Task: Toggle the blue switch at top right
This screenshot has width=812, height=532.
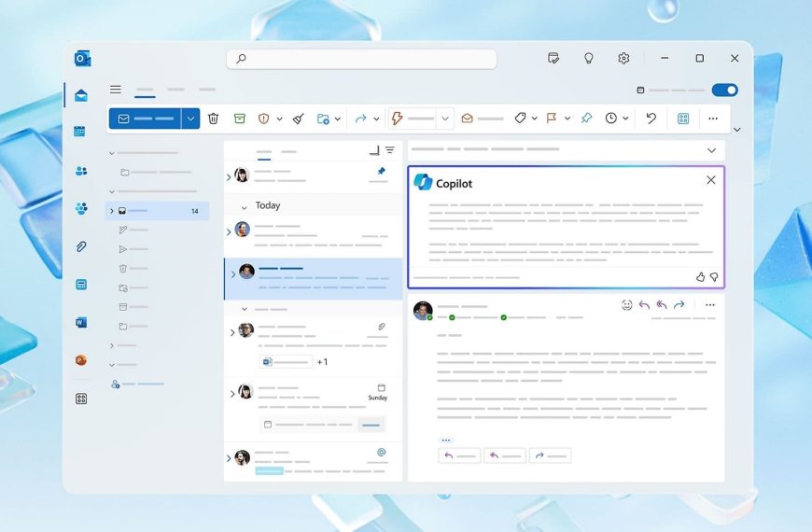Action: 724,91
